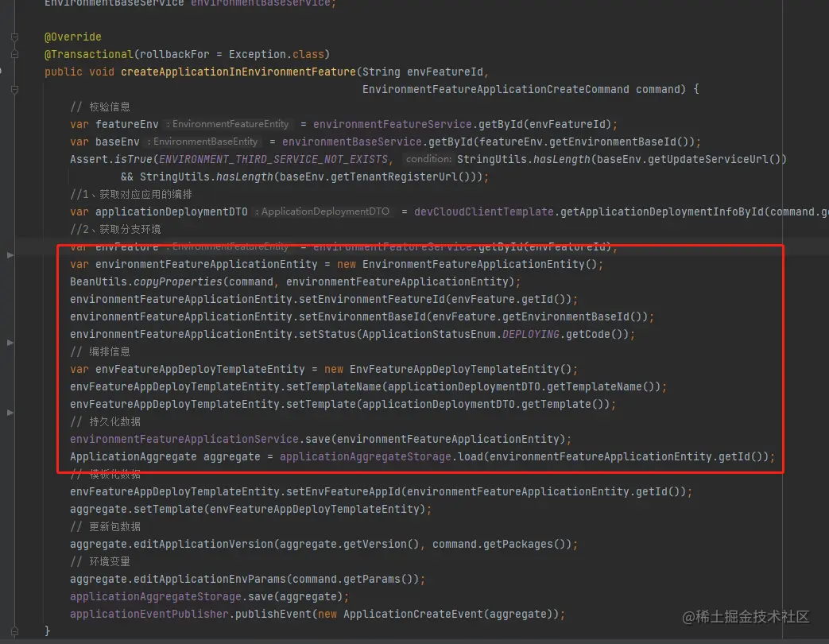Click the setStatus method call
This screenshot has width=829, height=644.
[x=327, y=334]
